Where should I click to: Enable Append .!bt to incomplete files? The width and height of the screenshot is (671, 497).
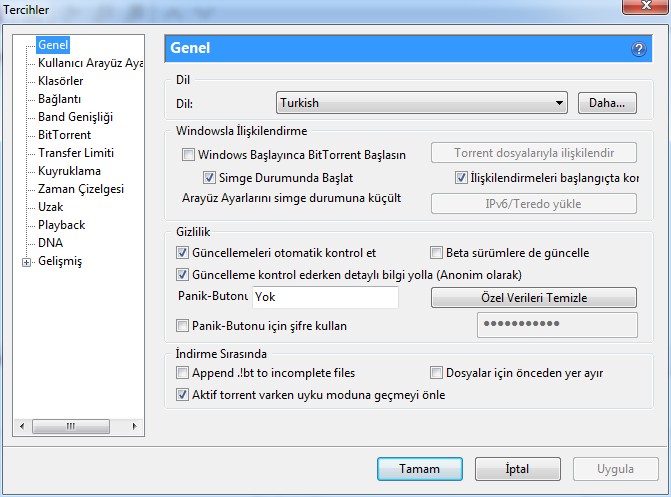pos(182,372)
